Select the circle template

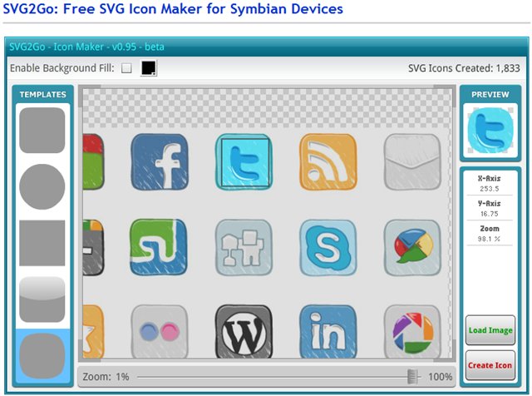pos(42,186)
